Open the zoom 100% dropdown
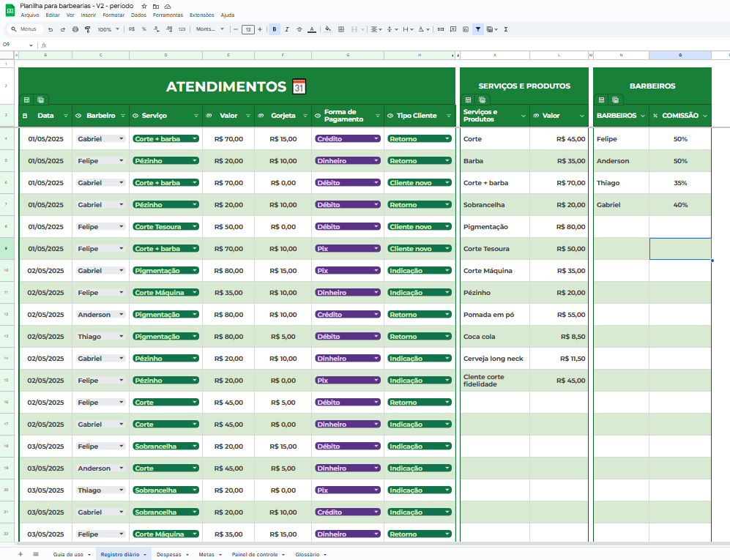 click(x=108, y=29)
